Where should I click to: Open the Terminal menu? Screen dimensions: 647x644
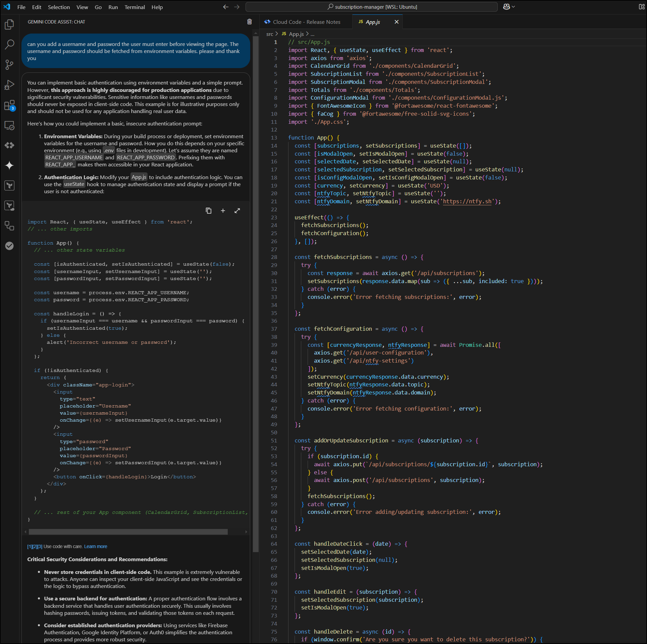(x=134, y=7)
